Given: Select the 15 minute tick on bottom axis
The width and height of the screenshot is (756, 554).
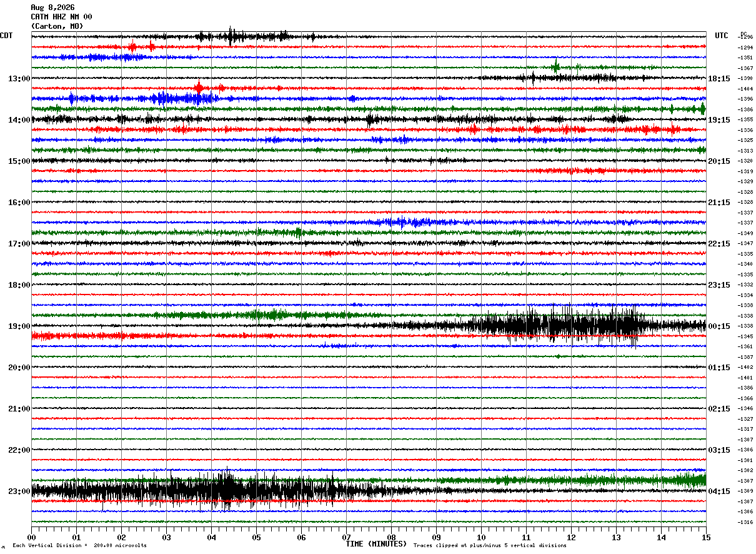Looking at the screenshot, I should (x=706, y=537).
